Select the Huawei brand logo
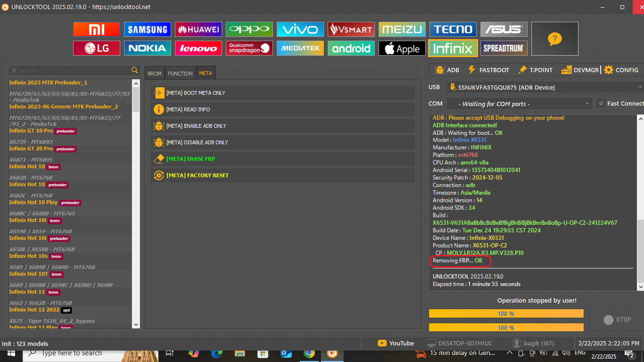The width and height of the screenshot is (644, 362). tap(198, 29)
